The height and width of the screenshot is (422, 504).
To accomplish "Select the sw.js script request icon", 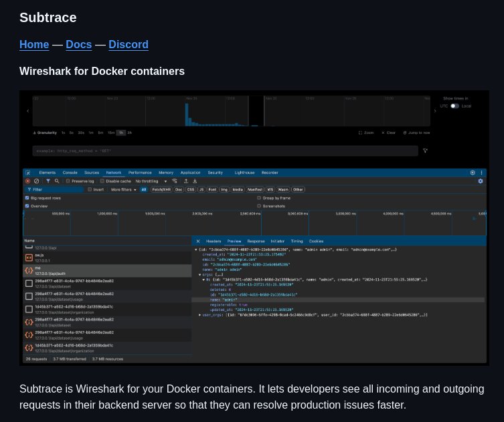I will click(x=29, y=258).
